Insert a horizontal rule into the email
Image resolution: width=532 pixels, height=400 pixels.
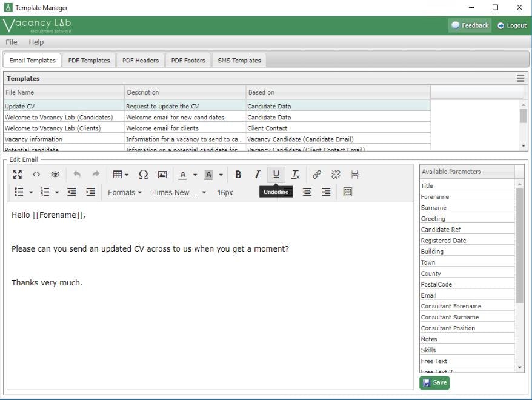coord(355,175)
